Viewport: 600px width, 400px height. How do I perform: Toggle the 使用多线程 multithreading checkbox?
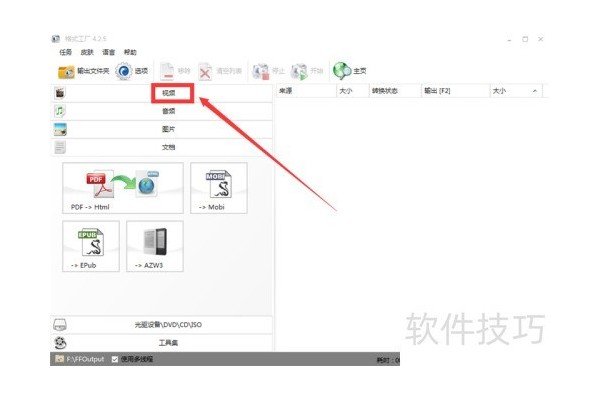click(114, 359)
